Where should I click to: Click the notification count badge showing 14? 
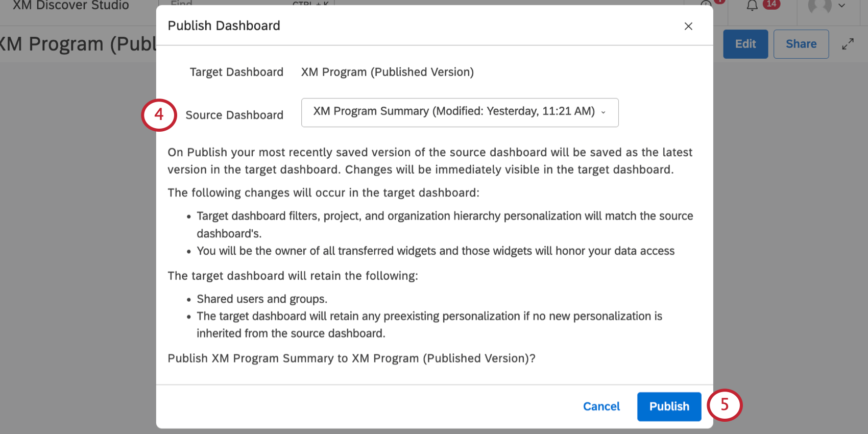(771, 4)
